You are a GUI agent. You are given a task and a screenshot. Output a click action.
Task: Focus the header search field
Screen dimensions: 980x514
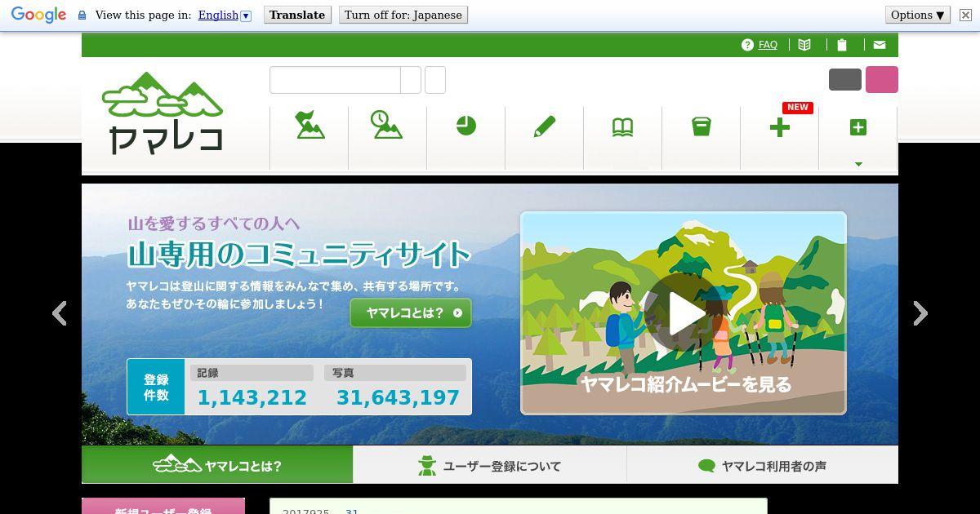(335, 80)
